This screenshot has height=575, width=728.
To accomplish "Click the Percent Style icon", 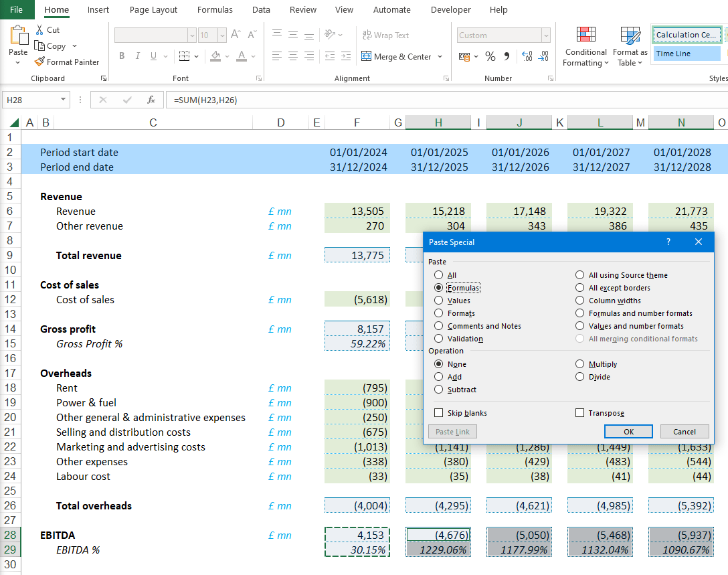I will 490,57.
